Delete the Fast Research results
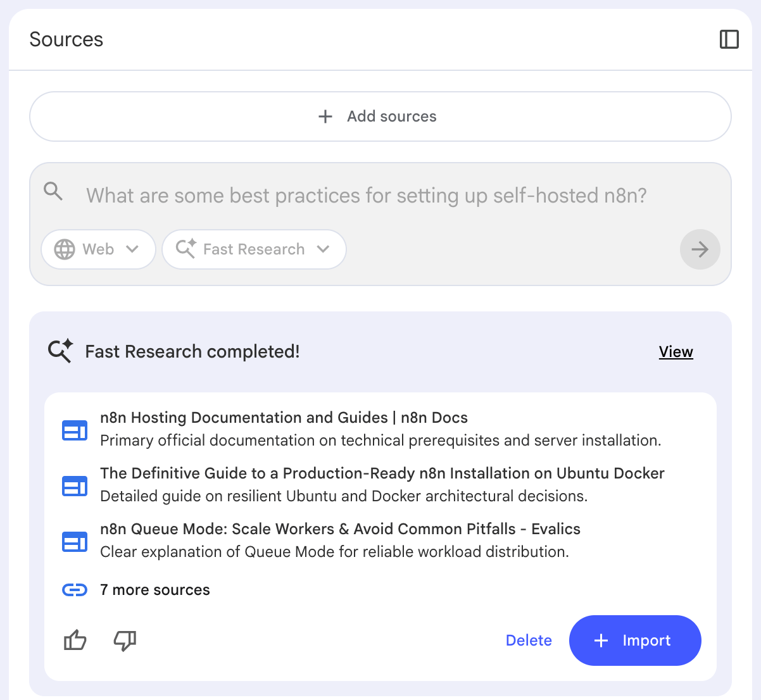This screenshot has height=700, width=761. tap(529, 641)
